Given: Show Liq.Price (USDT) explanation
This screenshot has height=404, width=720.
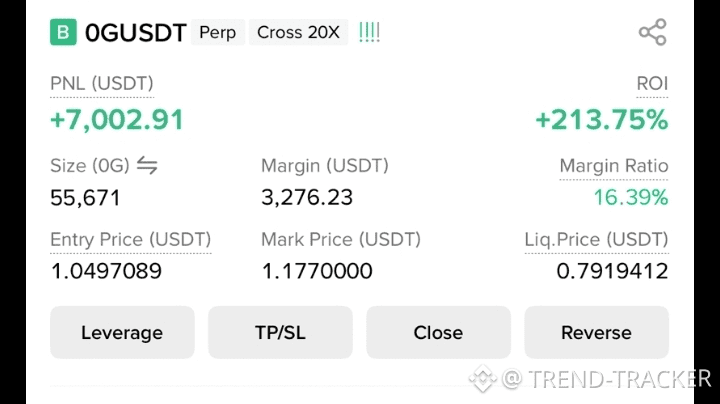Looking at the screenshot, I should 596,240.
